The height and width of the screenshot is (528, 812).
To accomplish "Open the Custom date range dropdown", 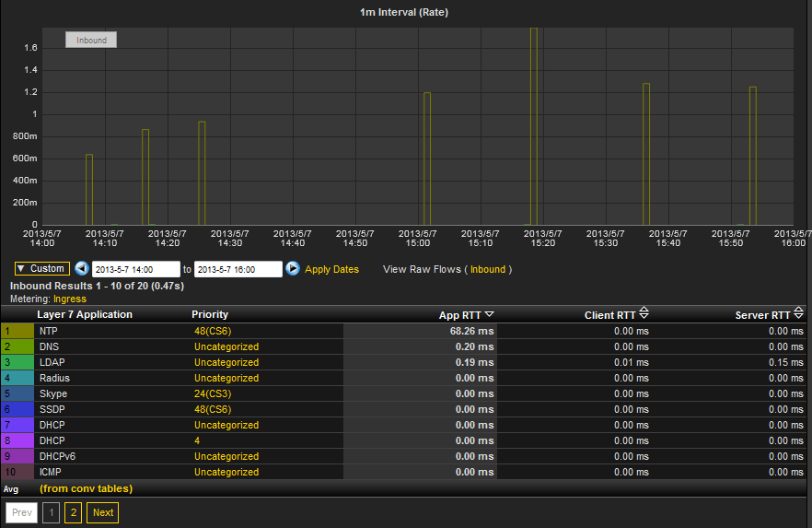I will [x=42, y=268].
